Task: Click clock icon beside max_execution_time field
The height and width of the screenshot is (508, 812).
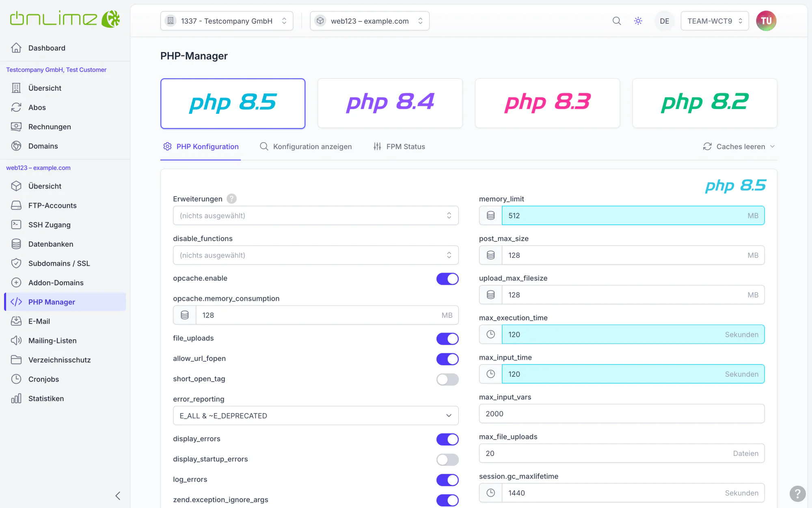Action: [490, 334]
